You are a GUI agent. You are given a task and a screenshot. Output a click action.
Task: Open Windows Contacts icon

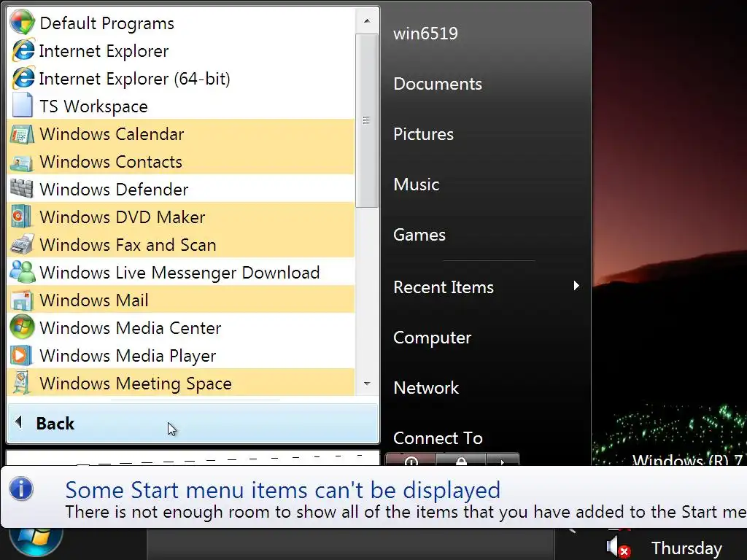[x=22, y=162]
